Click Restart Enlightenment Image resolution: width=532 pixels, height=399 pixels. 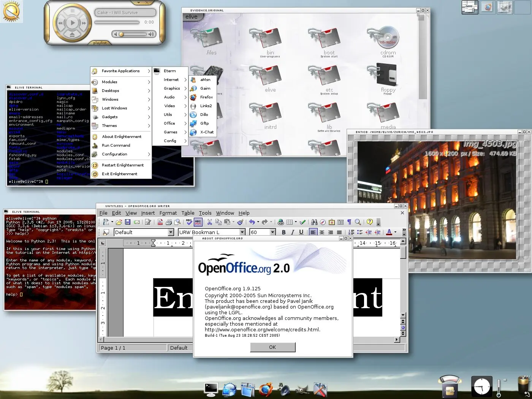pos(121,165)
